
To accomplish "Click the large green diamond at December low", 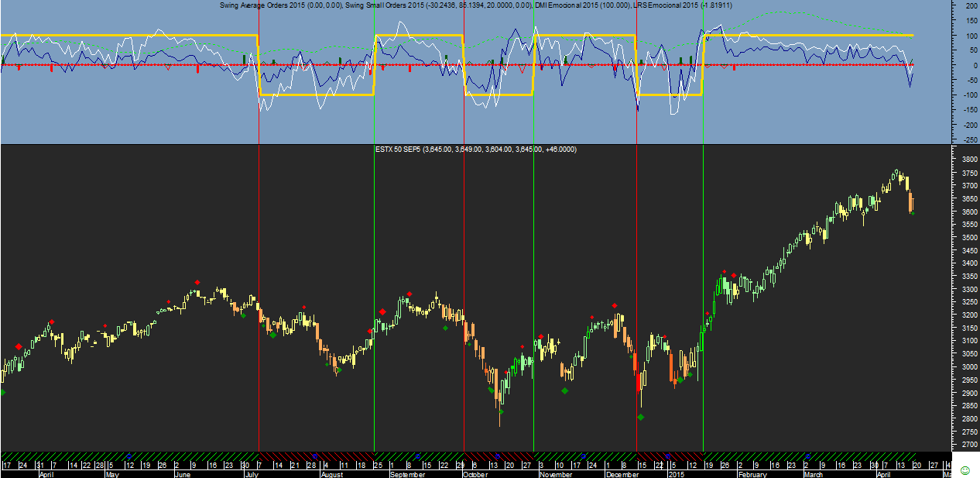I will [641, 417].
